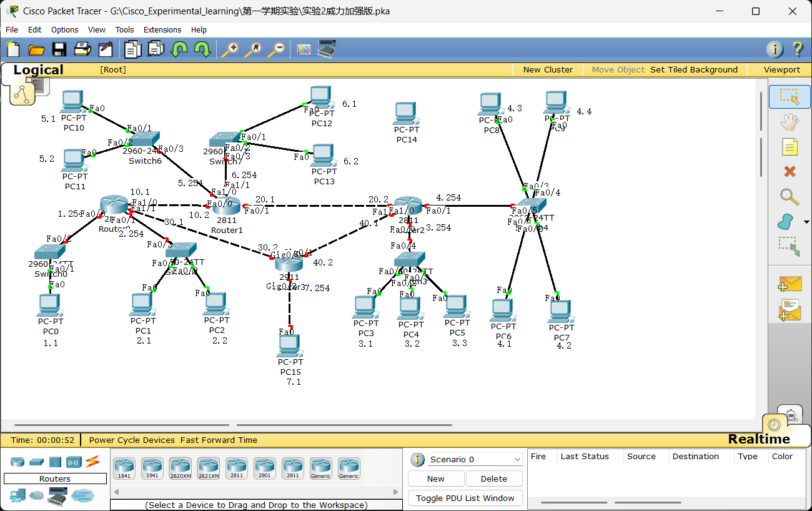
Task: Open the Extensions menu
Action: pos(162,29)
